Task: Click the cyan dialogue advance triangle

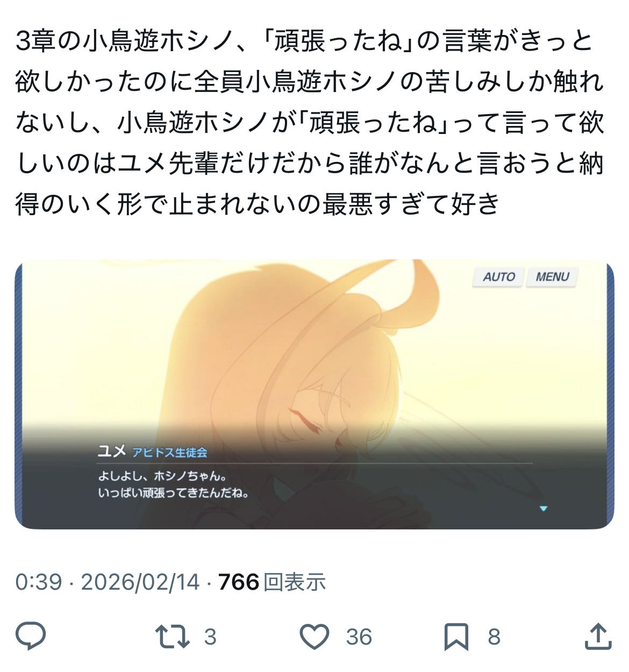Action: tap(543, 508)
